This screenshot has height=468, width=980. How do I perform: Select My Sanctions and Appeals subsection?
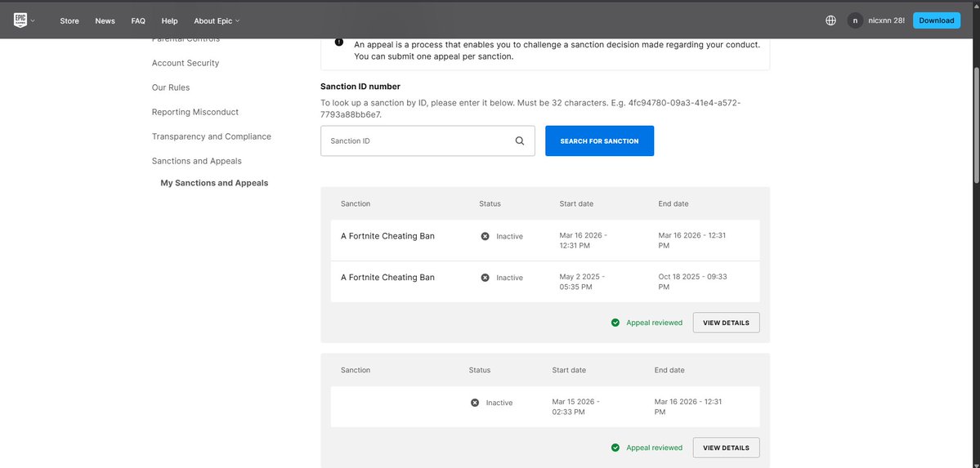tap(214, 183)
